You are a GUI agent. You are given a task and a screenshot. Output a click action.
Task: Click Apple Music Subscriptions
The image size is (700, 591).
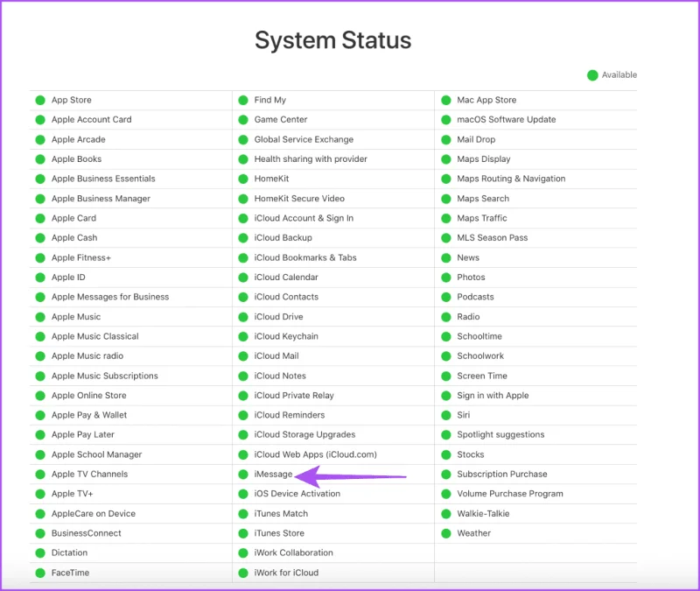[x=105, y=376]
